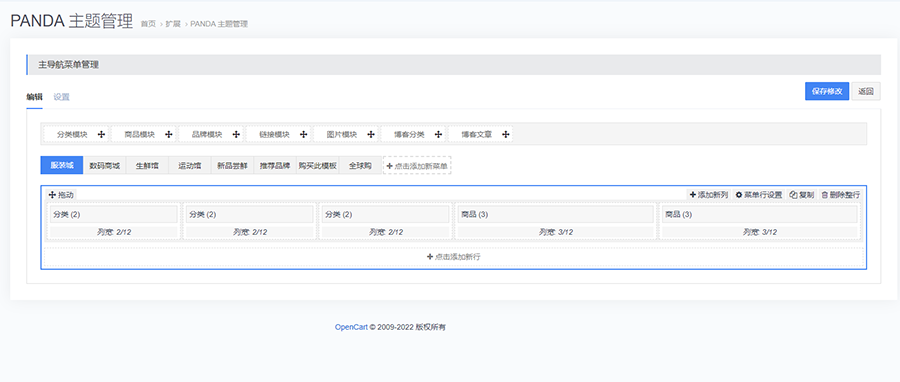Viewport: 900px width, 382px height.
Task: Select the 生鲜馆 menu tab
Action: tap(147, 165)
